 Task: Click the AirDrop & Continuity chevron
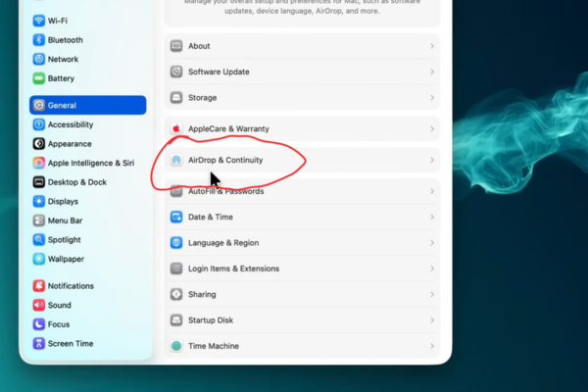[432, 160]
